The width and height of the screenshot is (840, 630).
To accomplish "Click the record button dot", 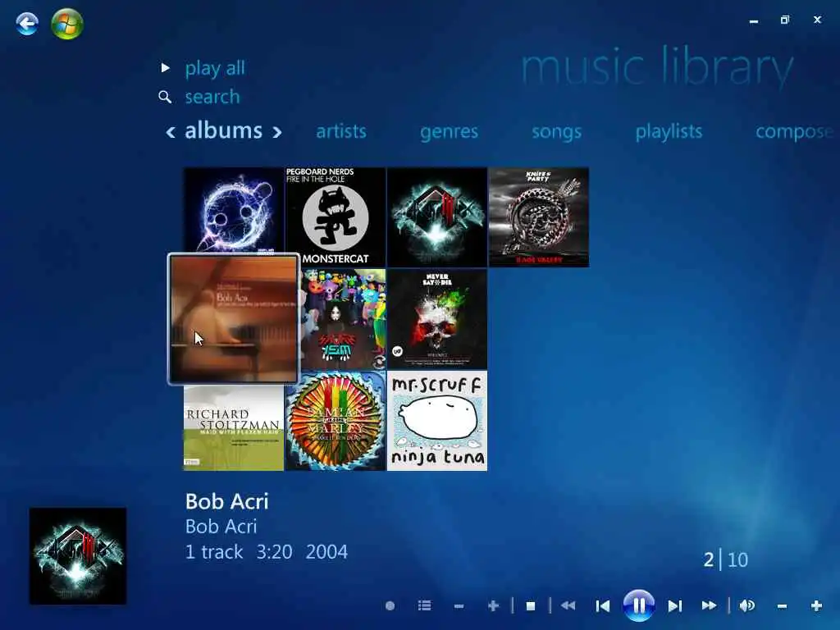I will click(390, 606).
